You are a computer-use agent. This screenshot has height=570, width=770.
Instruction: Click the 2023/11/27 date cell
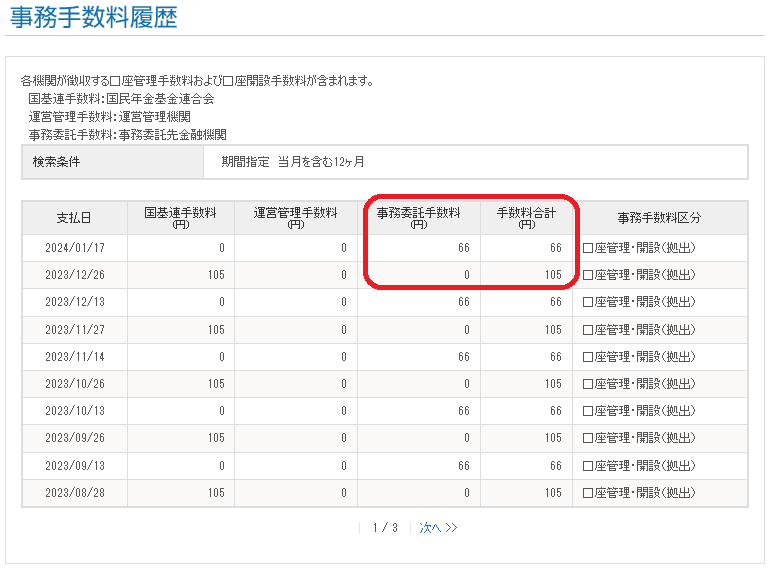(x=74, y=330)
